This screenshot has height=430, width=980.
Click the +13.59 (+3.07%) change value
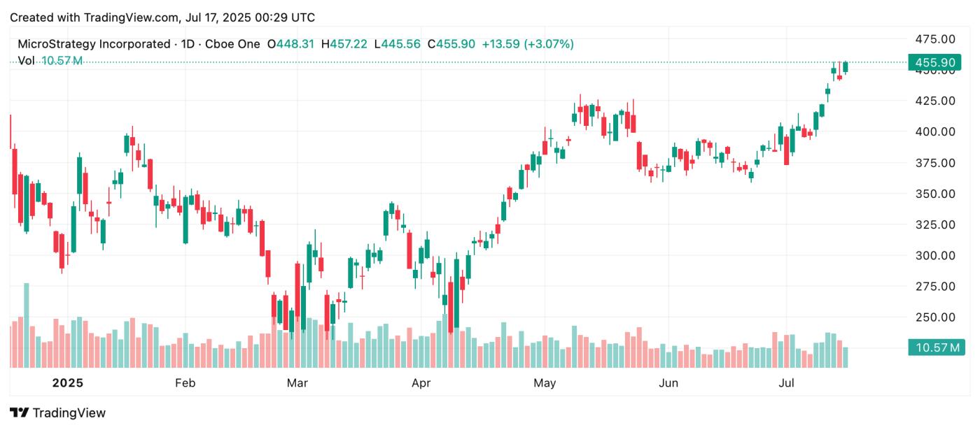pos(528,44)
